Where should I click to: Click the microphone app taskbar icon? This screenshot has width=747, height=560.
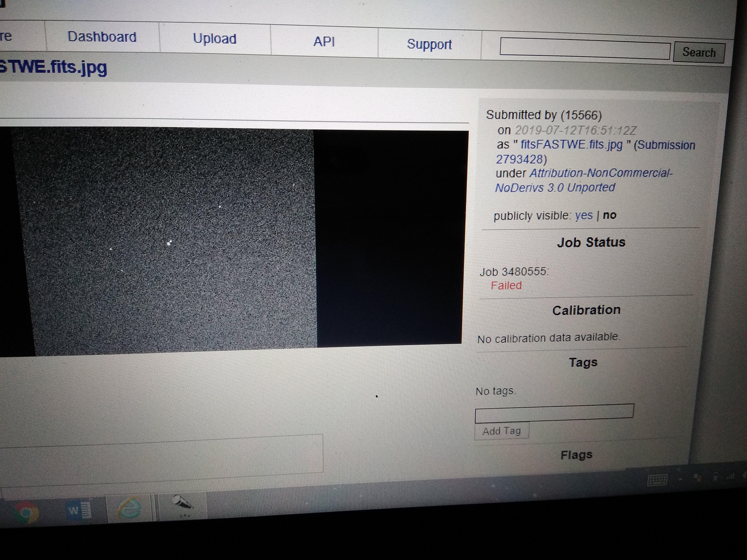point(182,503)
